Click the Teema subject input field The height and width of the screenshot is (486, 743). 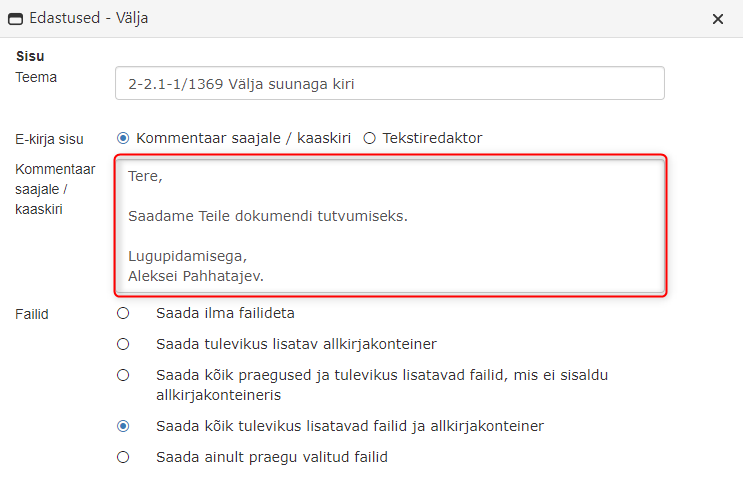(390, 83)
